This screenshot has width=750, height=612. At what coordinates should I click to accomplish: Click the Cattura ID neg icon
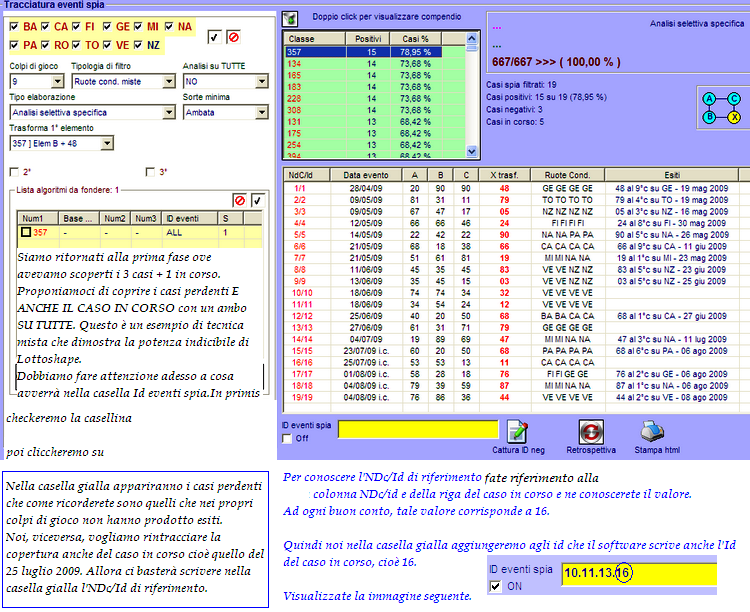[518, 431]
